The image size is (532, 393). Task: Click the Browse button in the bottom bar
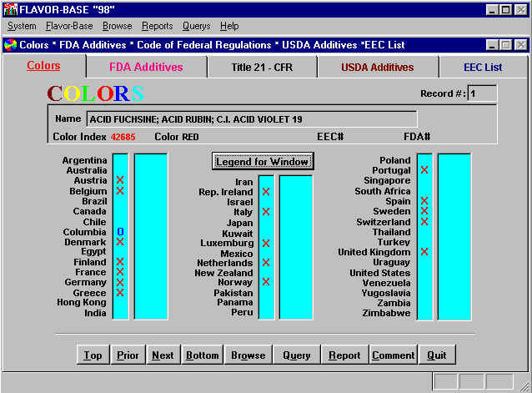click(248, 355)
